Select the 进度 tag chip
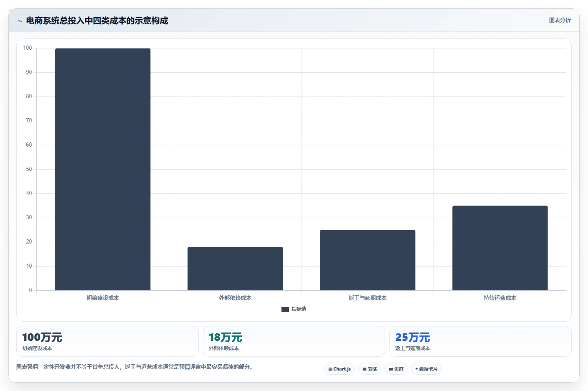This screenshot has width=588, height=391. click(x=396, y=369)
